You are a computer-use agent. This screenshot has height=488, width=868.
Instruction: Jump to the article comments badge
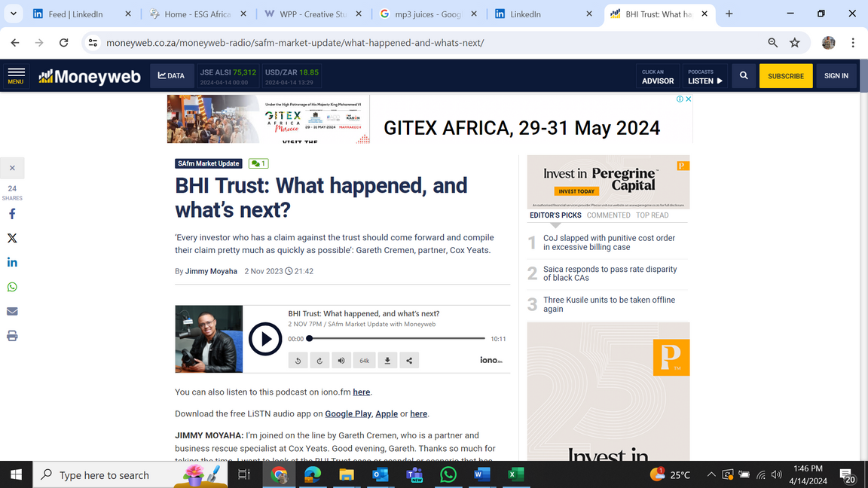coord(258,163)
